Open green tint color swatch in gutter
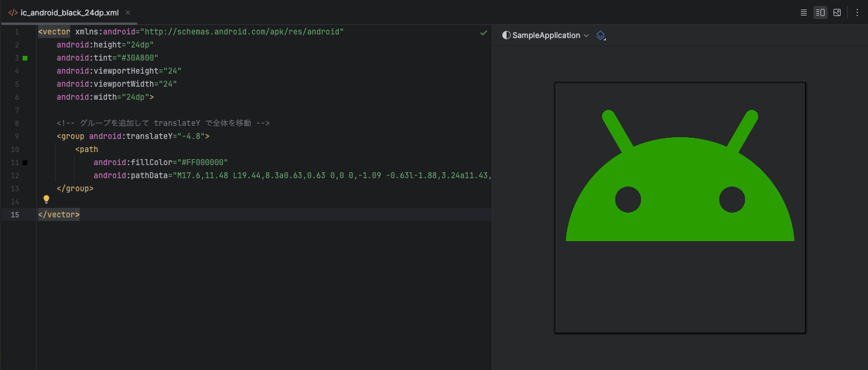The image size is (868, 370). [x=25, y=58]
